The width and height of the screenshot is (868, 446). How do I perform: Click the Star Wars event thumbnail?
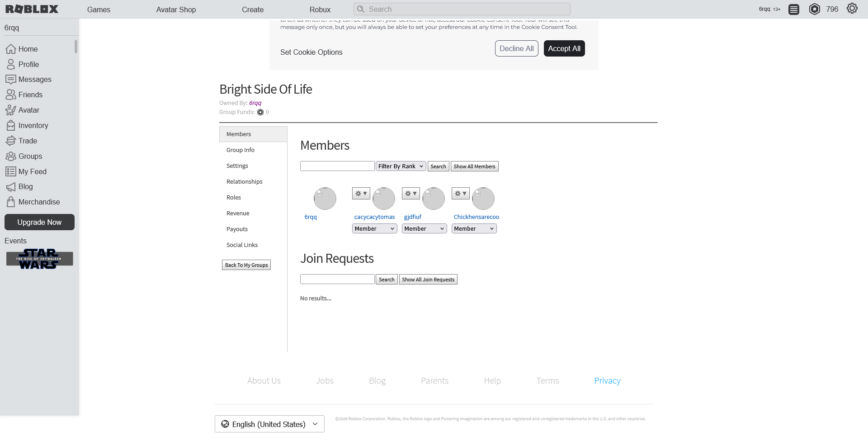[39, 259]
